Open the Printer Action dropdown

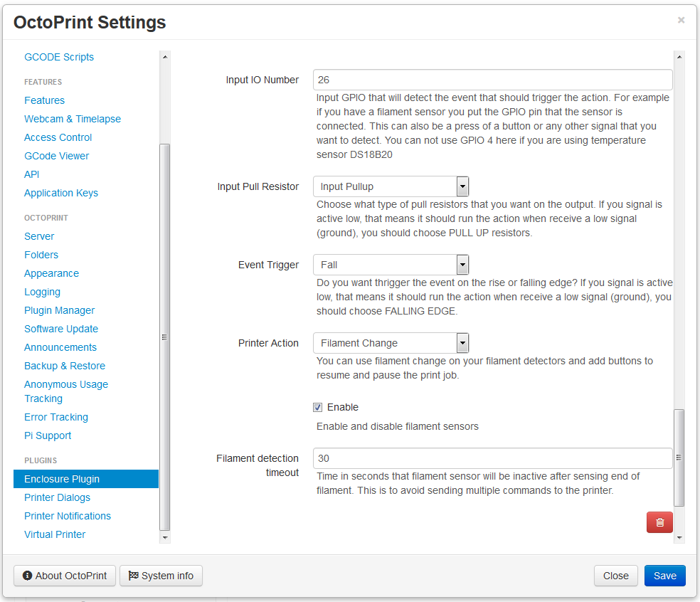391,343
